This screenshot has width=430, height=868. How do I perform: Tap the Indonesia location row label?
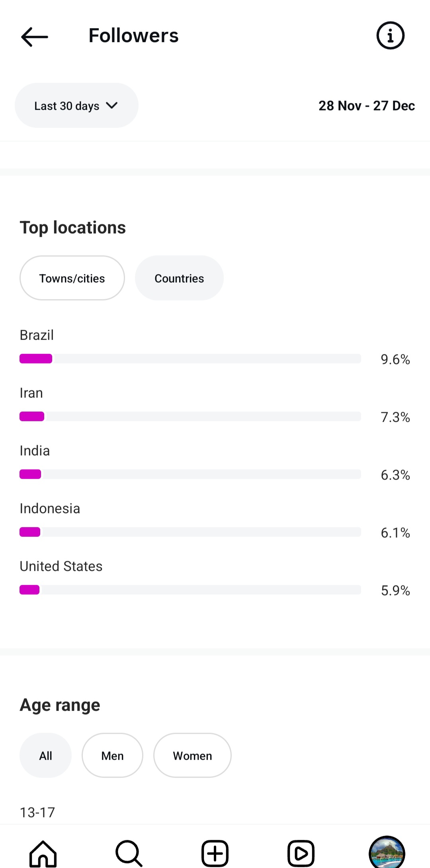pos(50,509)
